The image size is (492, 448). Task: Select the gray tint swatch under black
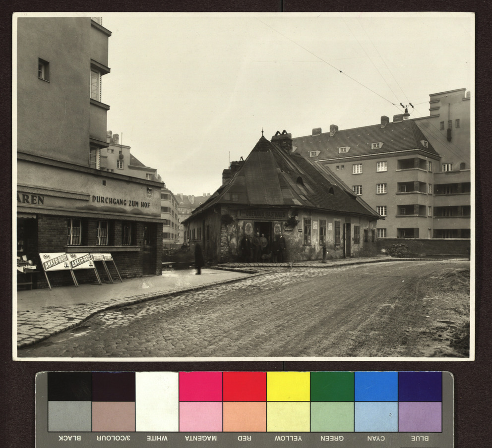coord(69,417)
